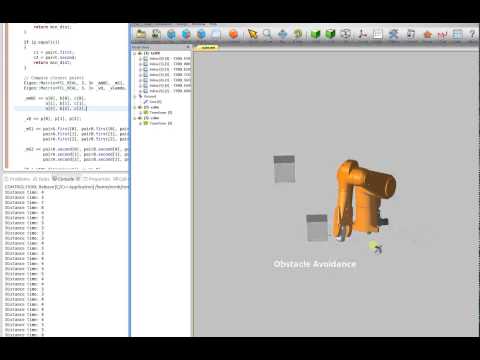Click the orange sphere toolbar icon

coord(234,34)
